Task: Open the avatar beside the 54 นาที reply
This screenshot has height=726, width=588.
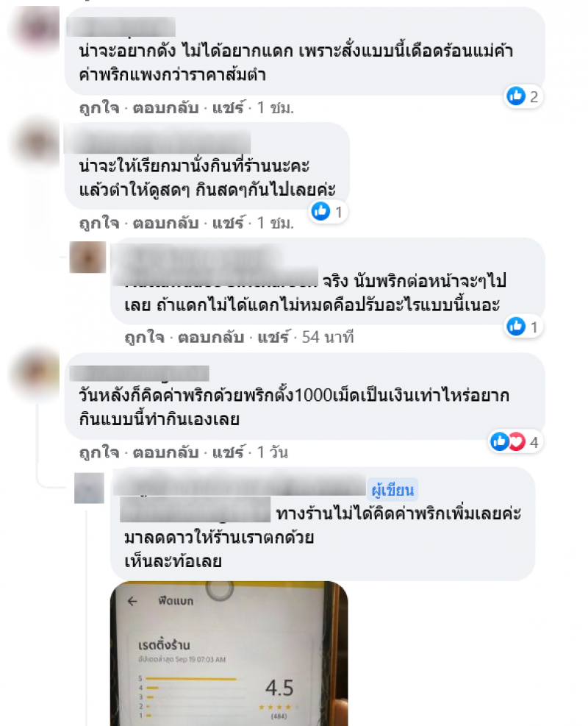Action: coord(87,257)
